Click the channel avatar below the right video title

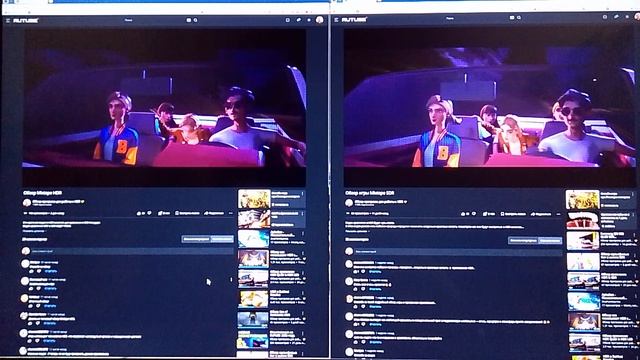point(349,202)
